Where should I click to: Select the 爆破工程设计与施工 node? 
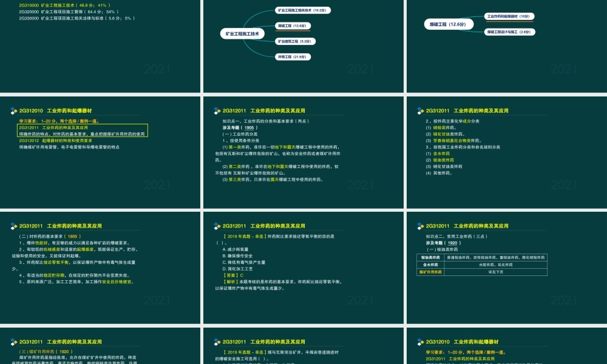point(509,32)
